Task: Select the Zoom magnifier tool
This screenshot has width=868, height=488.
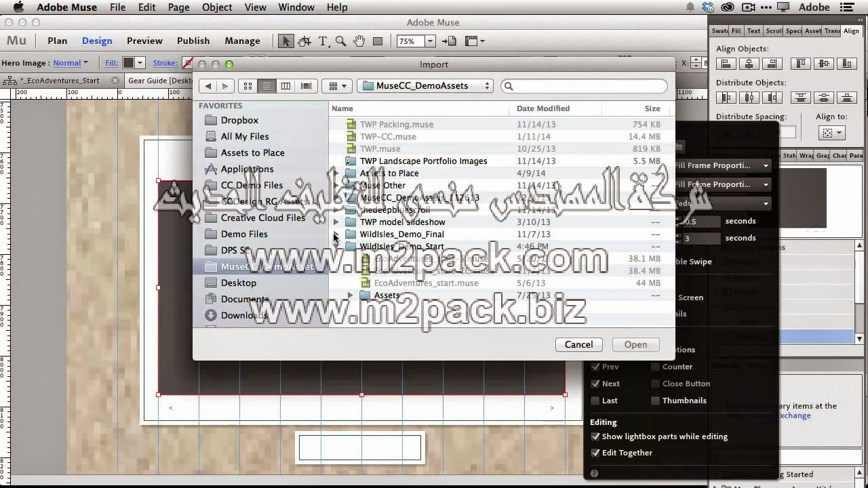Action: click(x=340, y=41)
